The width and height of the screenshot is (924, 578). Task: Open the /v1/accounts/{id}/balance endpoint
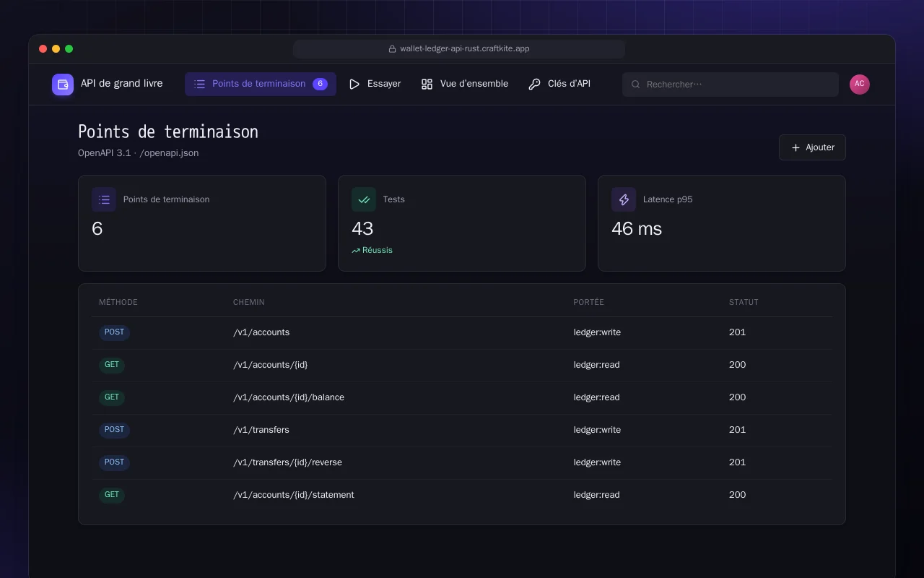289,397
